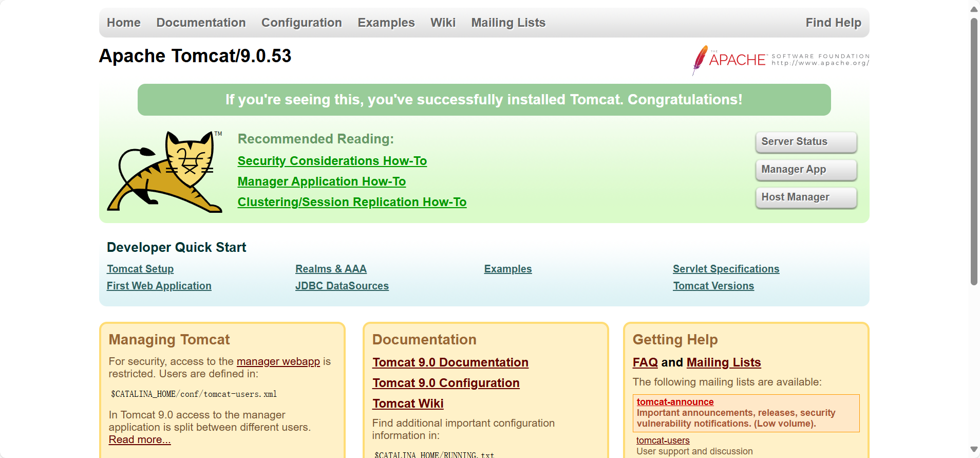Open Mailing Lists link in Getting Help

[724, 362]
